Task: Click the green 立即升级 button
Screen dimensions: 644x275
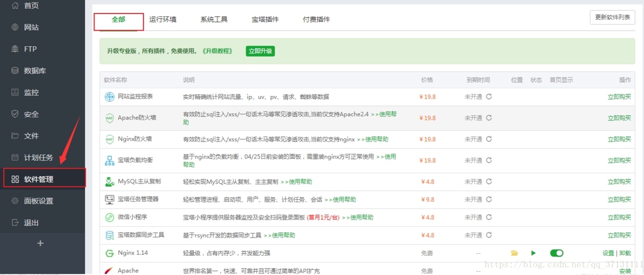Action: point(260,51)
